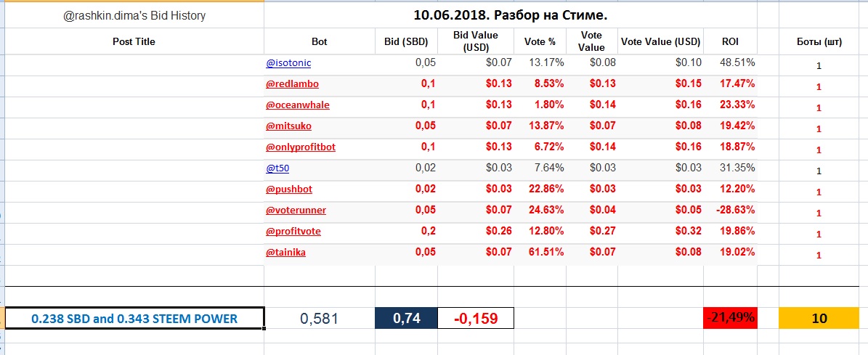Select the Боты (шт) header cell
This screenshot has width=868, height=355.
pyautogui.click(x=819, y=41)
